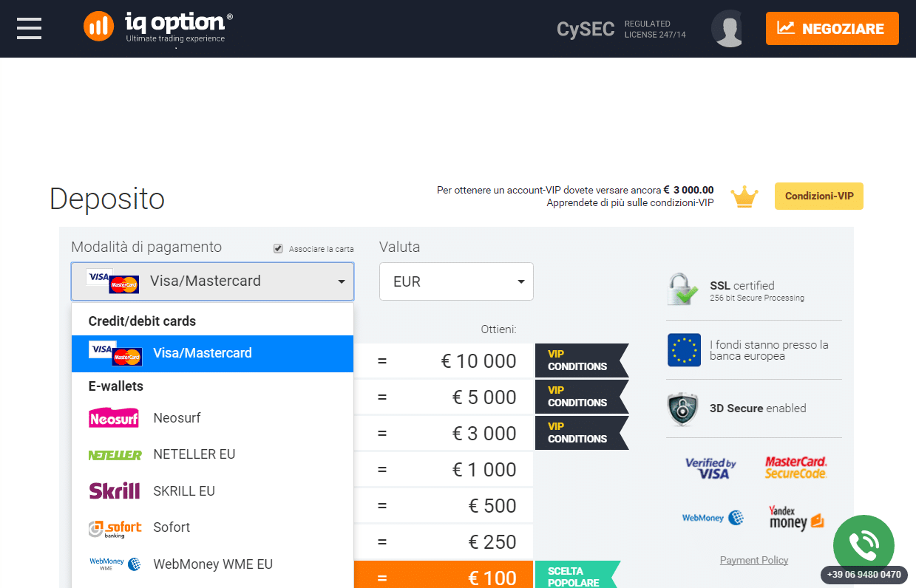Screen dimensions: 916x588
Task: Click the gold VIP crown icon
Action: coord(744,196)
